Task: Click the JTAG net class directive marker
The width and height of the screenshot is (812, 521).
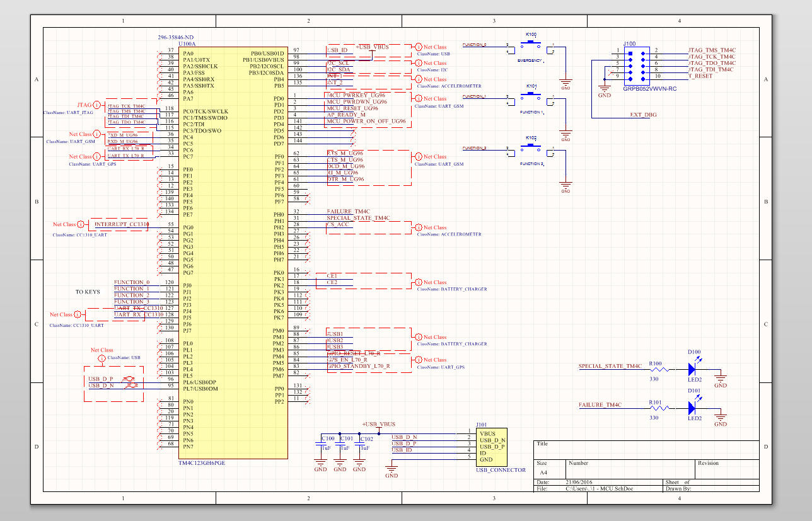Action: (98, 104)
